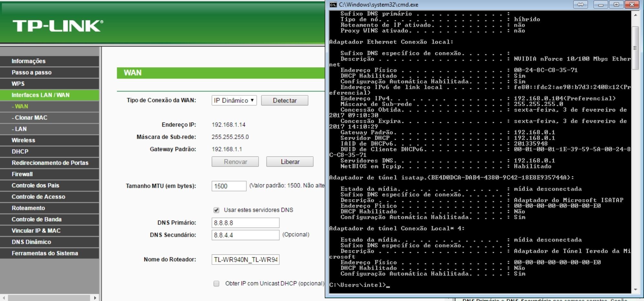
Task: Open the LAN submenu item
Action: [50, 129]
